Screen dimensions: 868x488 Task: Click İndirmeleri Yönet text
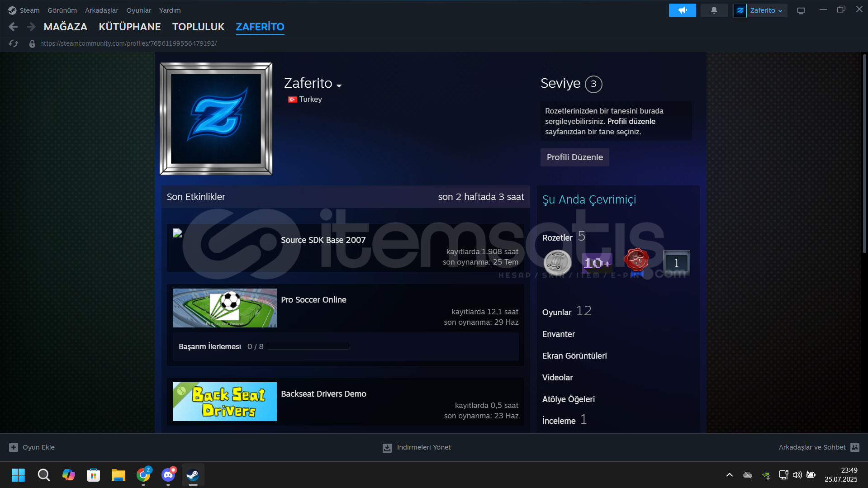[424, 447]
